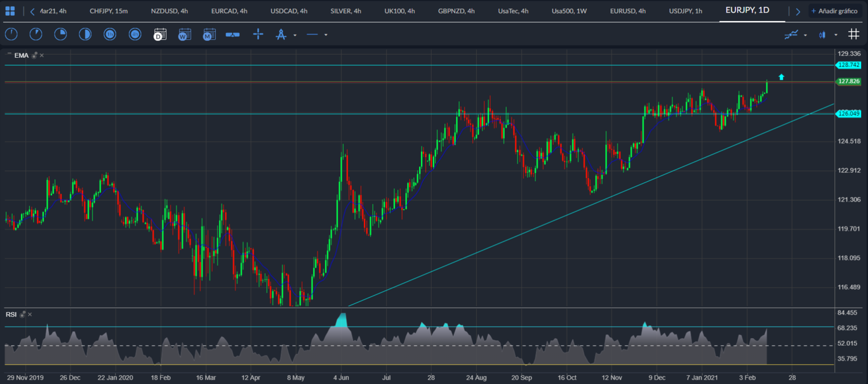
Task: Remove the RSI indicator with X
Action: coord(30,314)
